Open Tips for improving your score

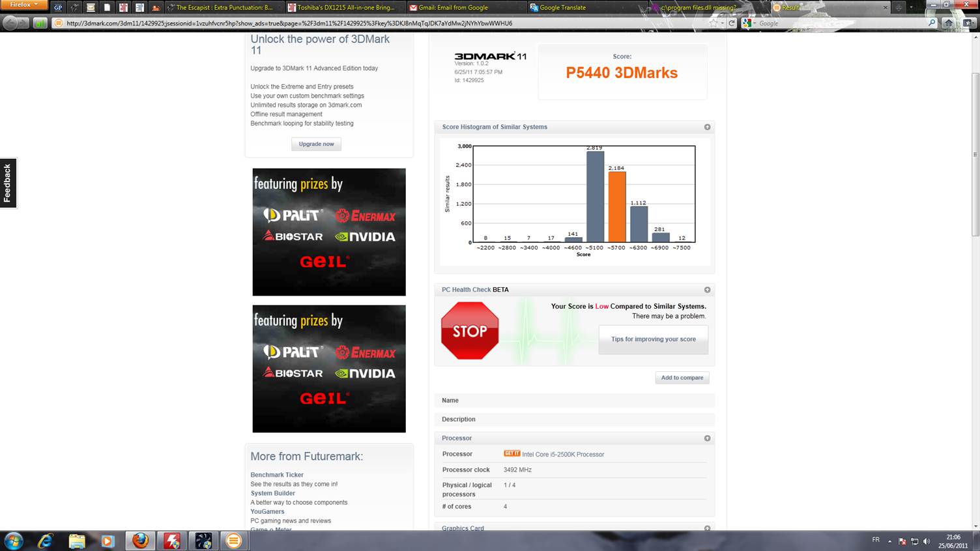654,339
